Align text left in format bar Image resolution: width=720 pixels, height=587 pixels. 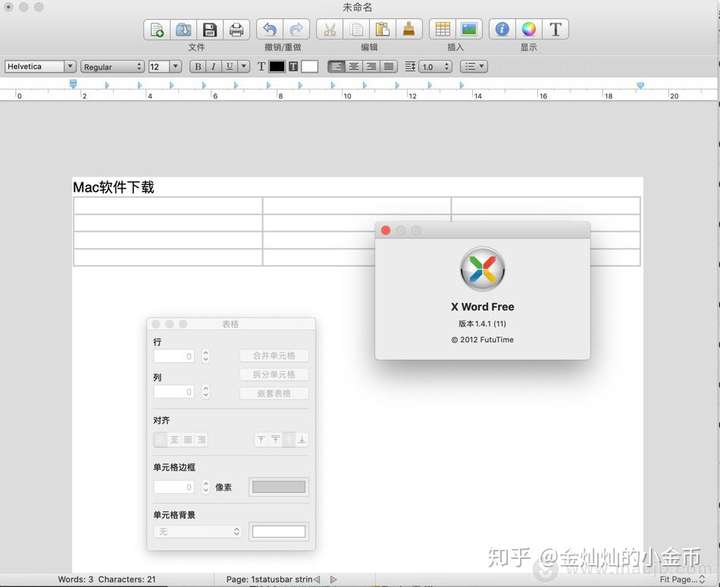pyautogui.click(x=337, y=67)
